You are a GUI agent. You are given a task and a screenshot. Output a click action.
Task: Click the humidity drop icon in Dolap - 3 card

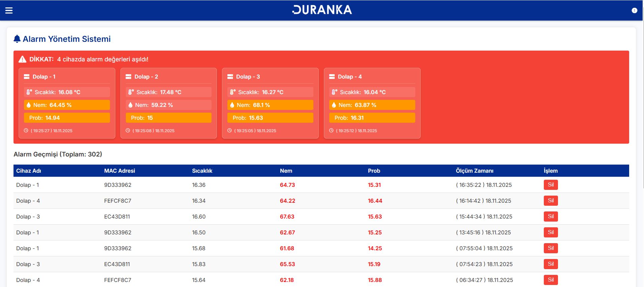pyautogui.click(x=232, y=105)
